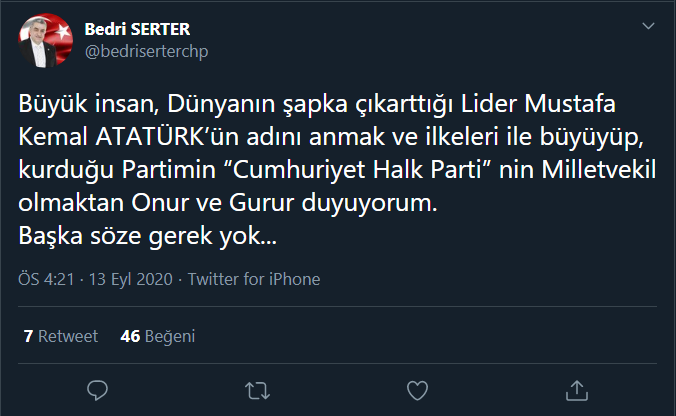Image resolution: width=676 pixels, height=416 pixels.
Task: Open the share tweet icon
Action: 577,387
